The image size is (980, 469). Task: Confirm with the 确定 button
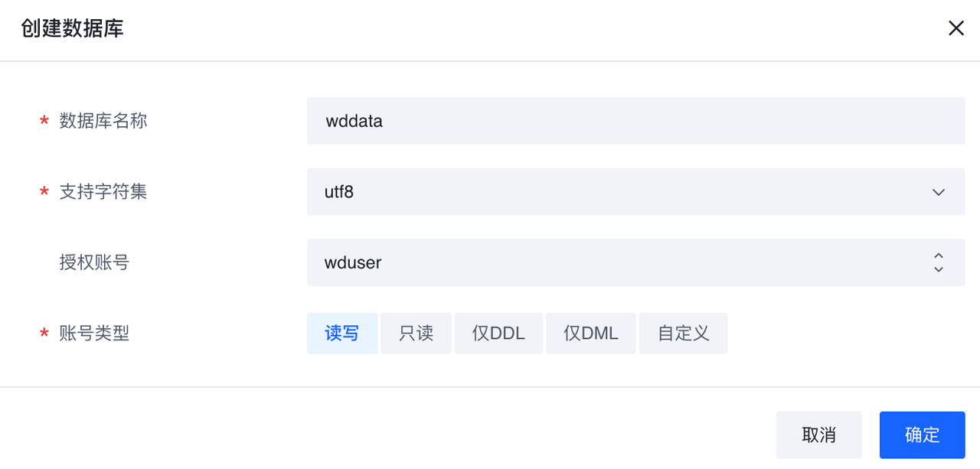pyautogui.click(x=922, y=435)
